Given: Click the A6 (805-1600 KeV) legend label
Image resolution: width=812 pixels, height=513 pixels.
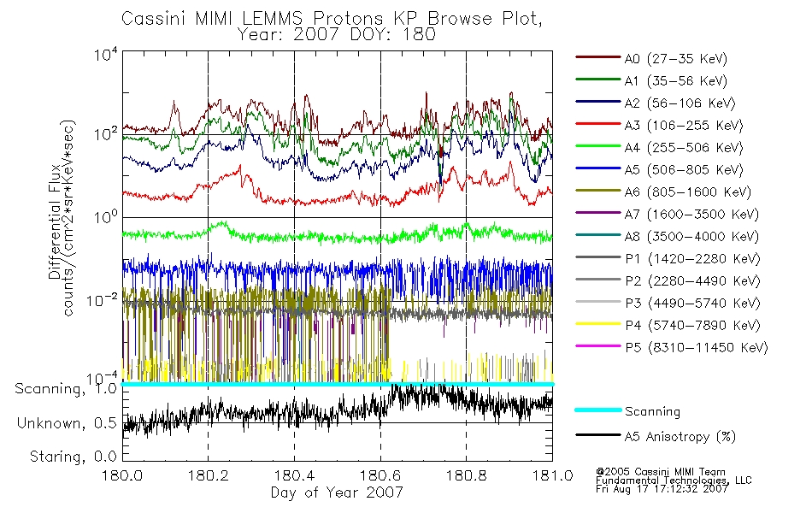Looking at the screenshot, I should tap(688, 192).
